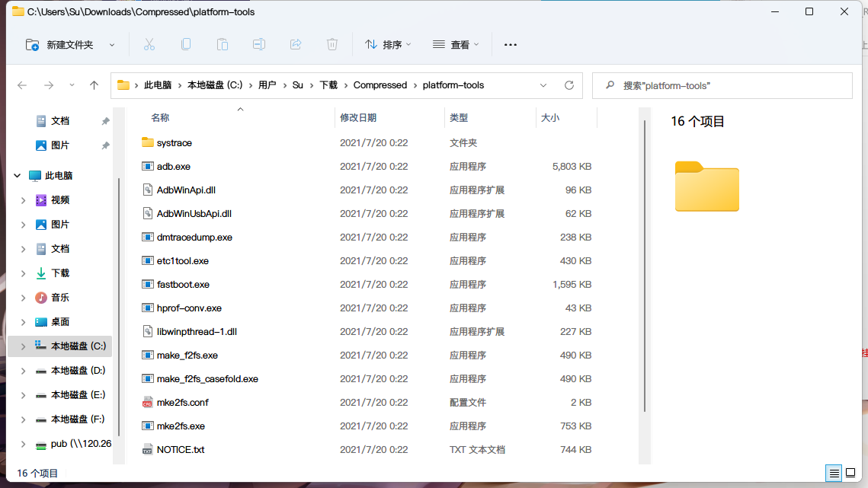
Task: Expand the pub network drive node
Action: coord(24,444)
